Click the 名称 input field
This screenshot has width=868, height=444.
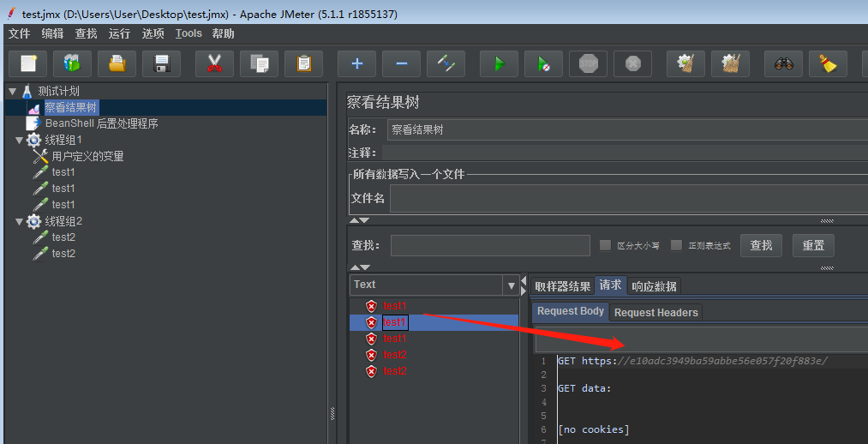(627, 130)
